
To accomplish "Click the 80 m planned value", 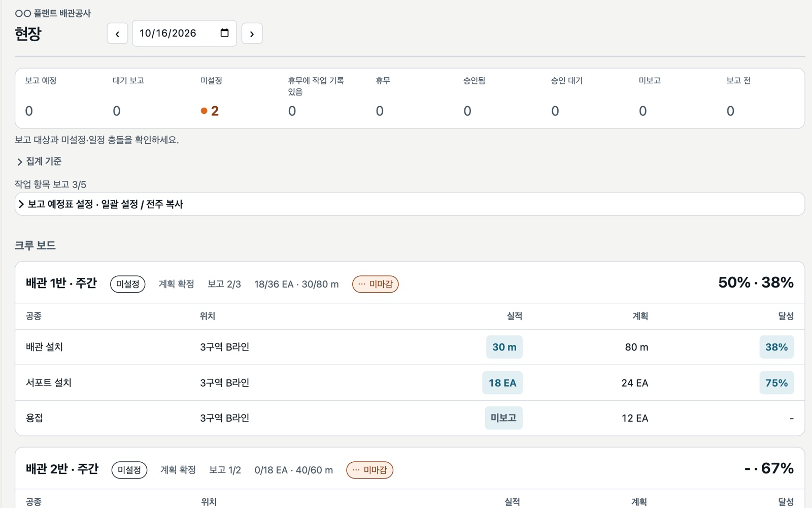I will (636, 347).
